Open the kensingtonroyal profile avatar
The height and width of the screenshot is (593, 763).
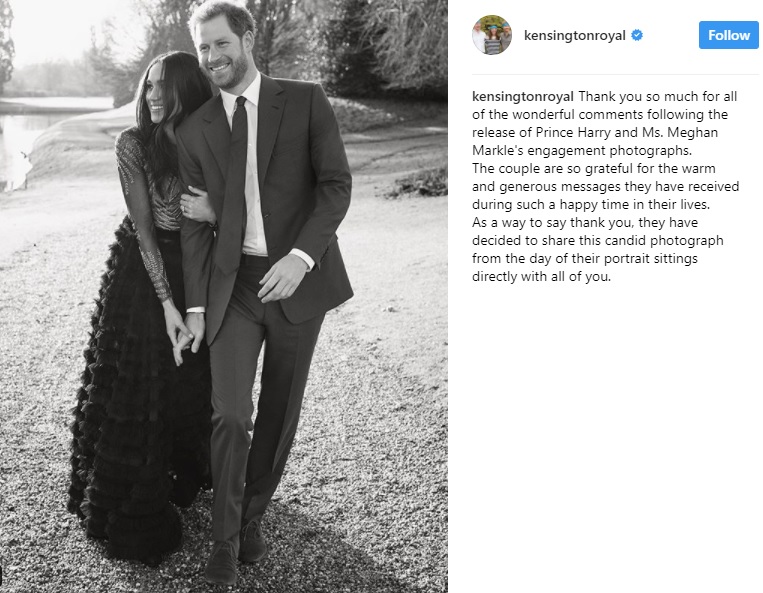tap(491, 35)
